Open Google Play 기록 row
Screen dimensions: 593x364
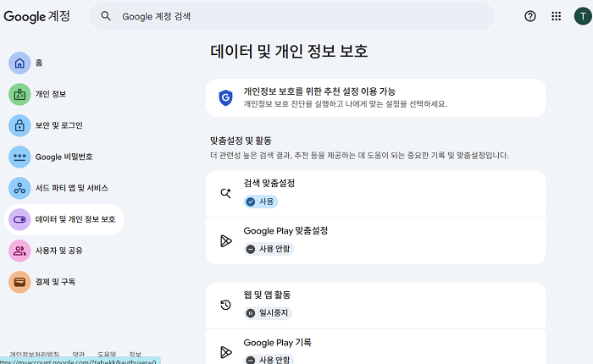coord(375,347)
